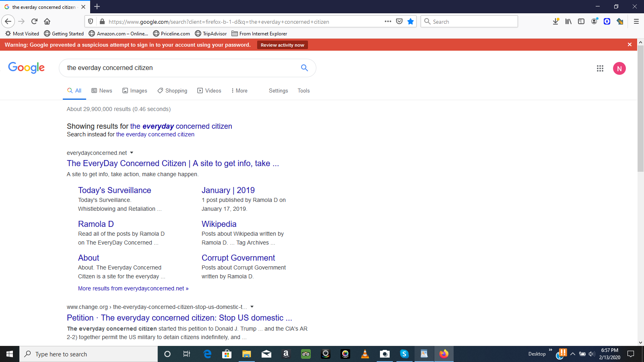Switch to the Videos results tab
The height and width of the screenshot is (362, 644).
[209, 91]
